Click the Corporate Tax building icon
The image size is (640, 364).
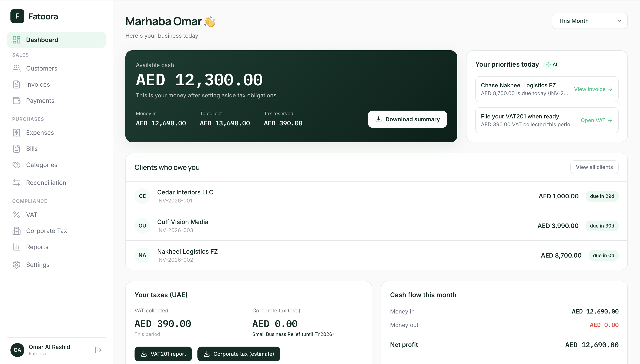[x=17, y=231]
